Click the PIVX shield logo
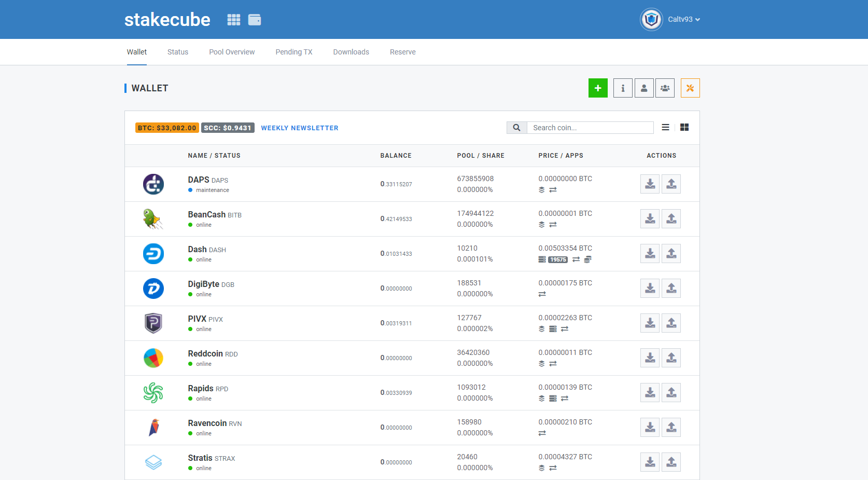Viewport: 868px width, 480px height. [x=153, y=323]
